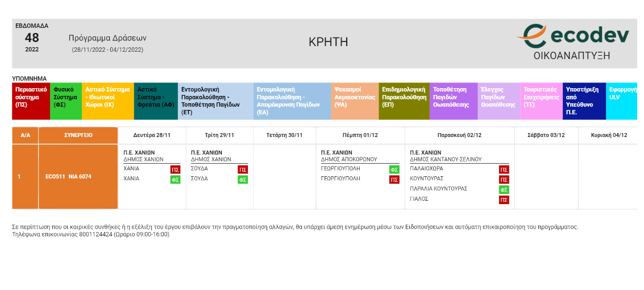
Task: Select the Δευτέρα 28/11 column header
Action: [152, 135]
